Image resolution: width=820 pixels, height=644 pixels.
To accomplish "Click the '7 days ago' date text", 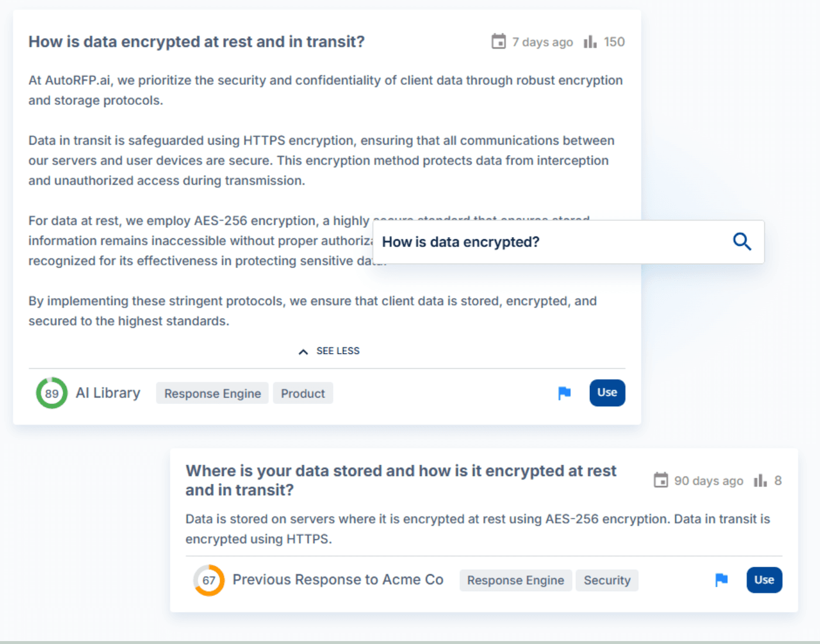I will click(542, 42).
